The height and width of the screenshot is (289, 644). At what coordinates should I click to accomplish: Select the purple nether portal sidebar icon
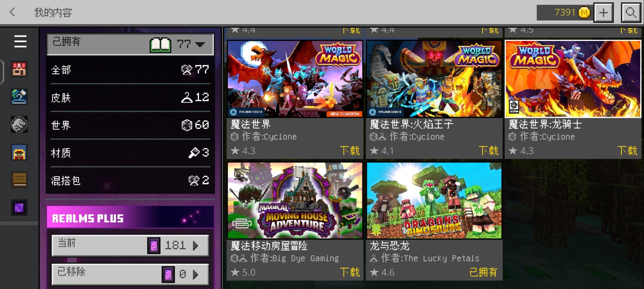tap(19, 207)
